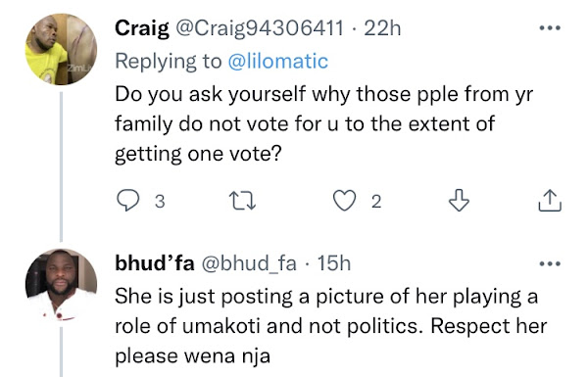The image size is (588, 377).
Task: Click the bhud'fa display name
Action: pos(155,263)
